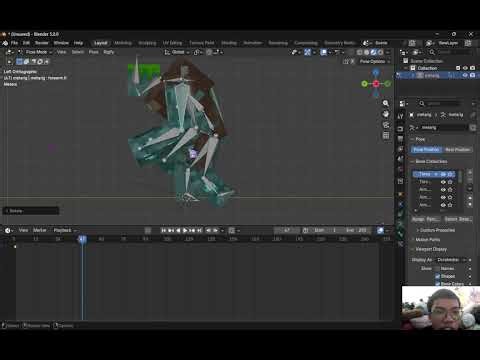Jump to the first frame
Viewport: 480px width, 360px height.
163,230
